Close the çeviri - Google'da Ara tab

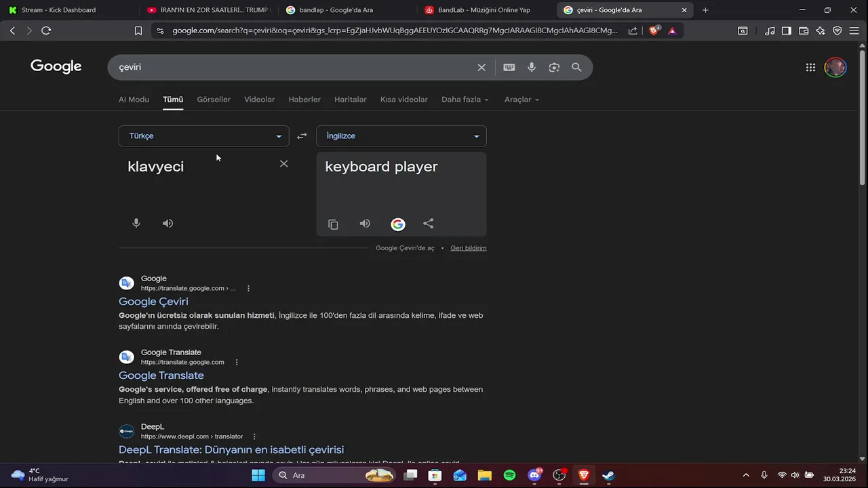[684, 10]
